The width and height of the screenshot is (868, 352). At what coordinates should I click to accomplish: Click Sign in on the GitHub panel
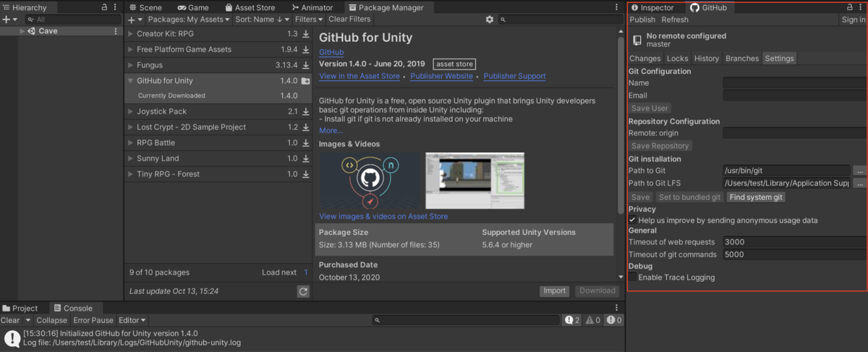854,20
